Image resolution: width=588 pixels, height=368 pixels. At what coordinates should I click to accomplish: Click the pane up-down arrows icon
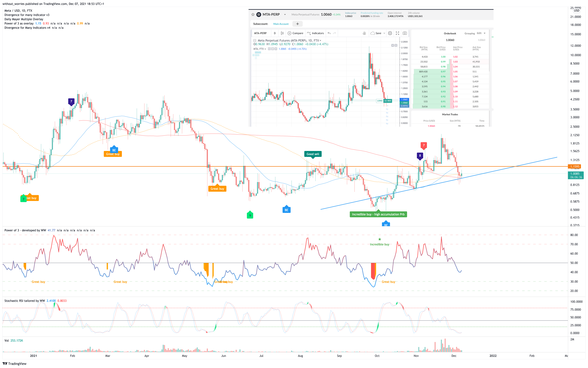coord(396,45)
